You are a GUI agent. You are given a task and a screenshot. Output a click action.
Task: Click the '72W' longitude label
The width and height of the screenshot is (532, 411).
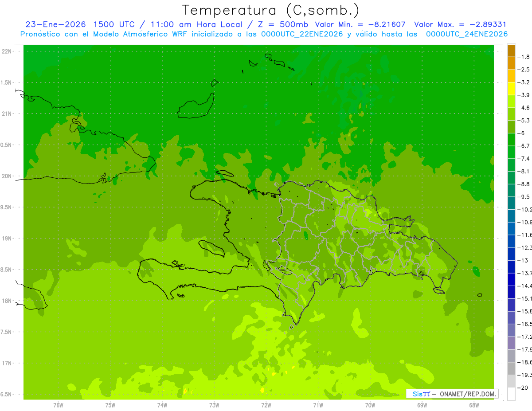click(266, 405)
